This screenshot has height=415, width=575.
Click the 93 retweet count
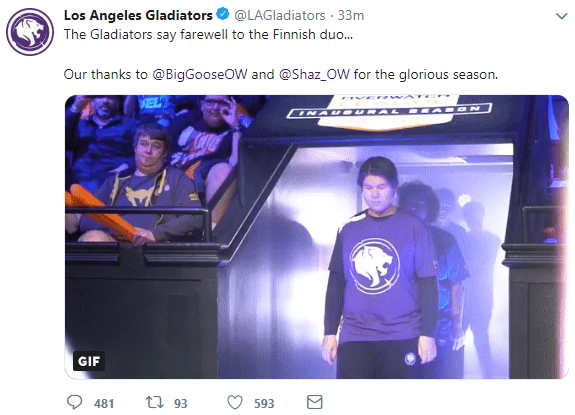pos(180,404)
